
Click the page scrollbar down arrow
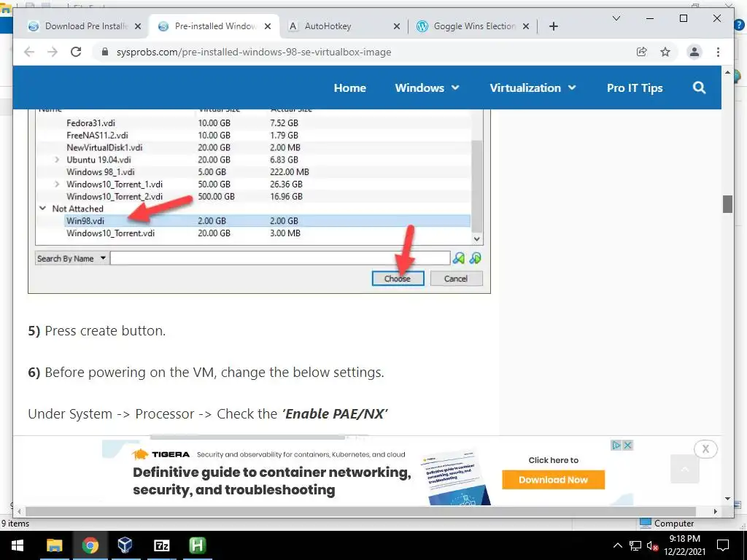click(x=727, y=499)
